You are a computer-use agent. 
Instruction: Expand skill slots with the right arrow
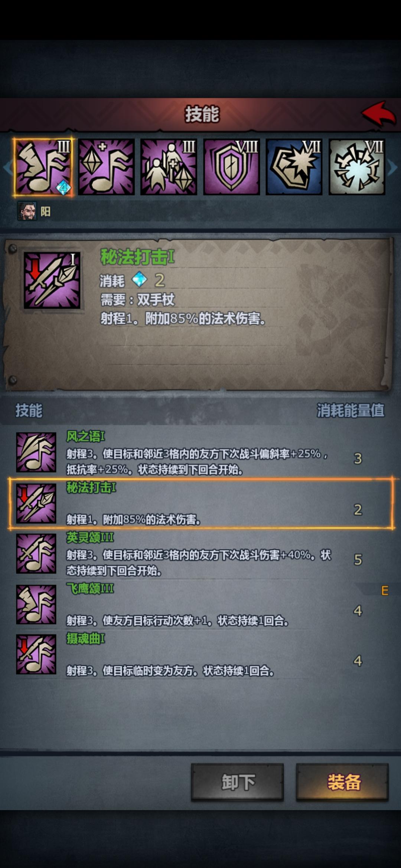click(x=392, y=167)
